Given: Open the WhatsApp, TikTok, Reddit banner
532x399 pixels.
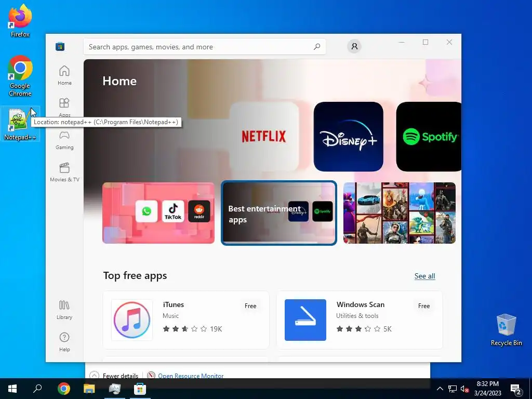Looking at the screenshot, I should 158,212.
